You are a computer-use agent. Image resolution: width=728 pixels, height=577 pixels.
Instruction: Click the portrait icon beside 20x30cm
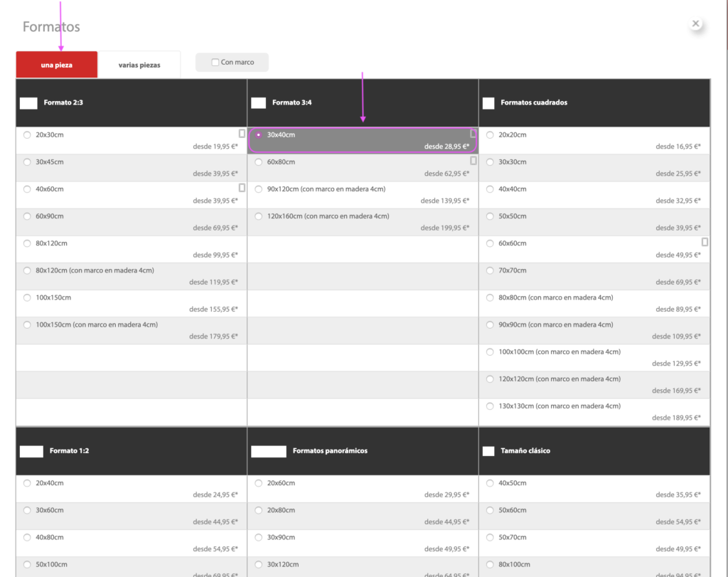pos(242,134)
